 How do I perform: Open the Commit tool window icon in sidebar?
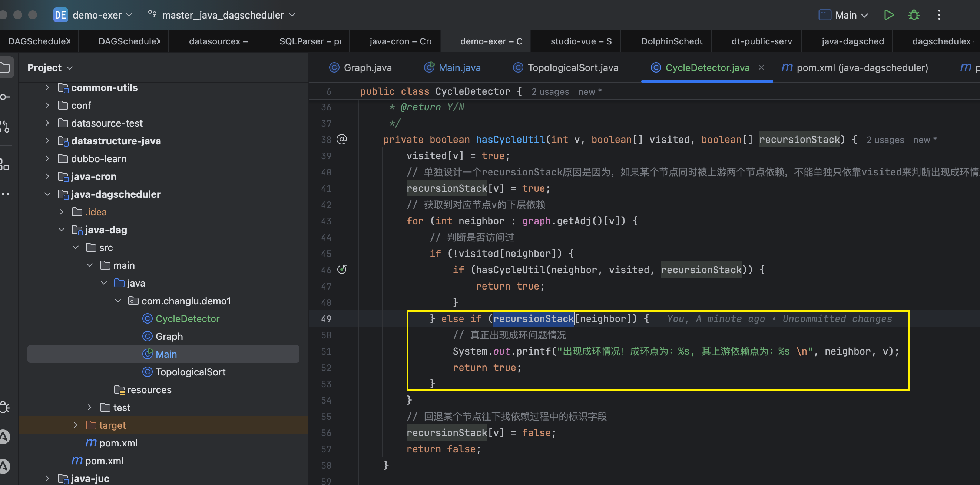pyautogui.click(x=5, y=97)
